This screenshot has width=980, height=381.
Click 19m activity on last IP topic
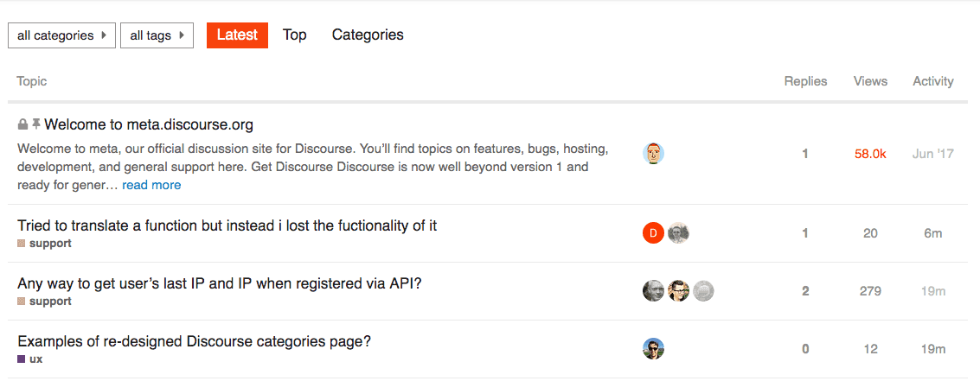933,291
